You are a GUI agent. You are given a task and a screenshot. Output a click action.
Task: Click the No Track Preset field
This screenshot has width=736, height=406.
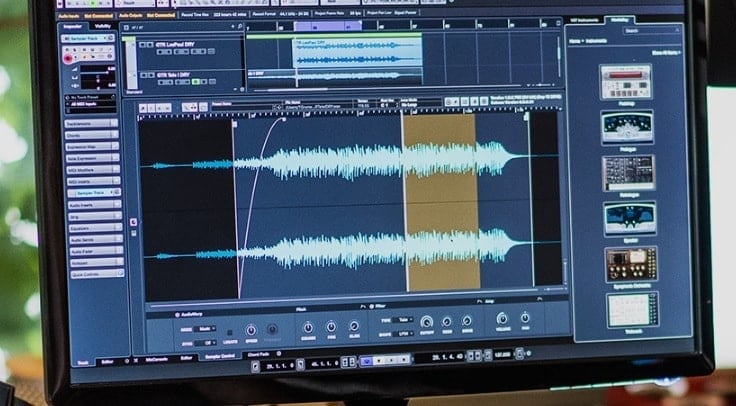(x=91, y=97)
